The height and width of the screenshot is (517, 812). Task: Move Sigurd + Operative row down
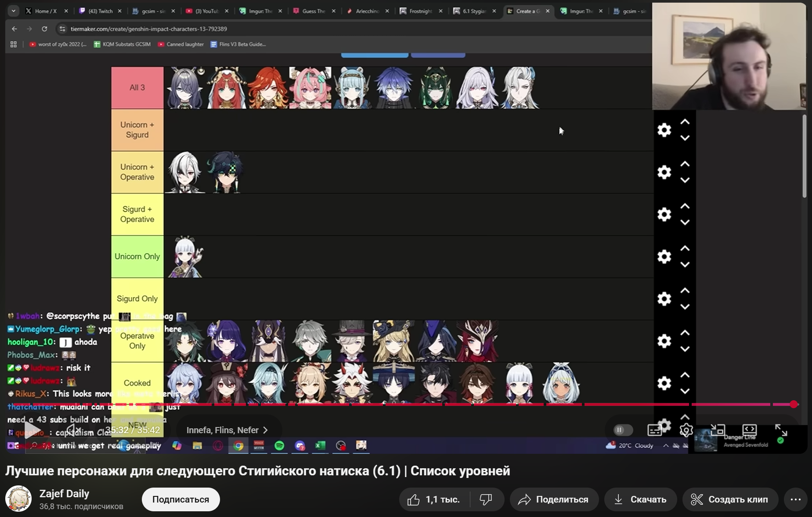click(x=685, y=222)
